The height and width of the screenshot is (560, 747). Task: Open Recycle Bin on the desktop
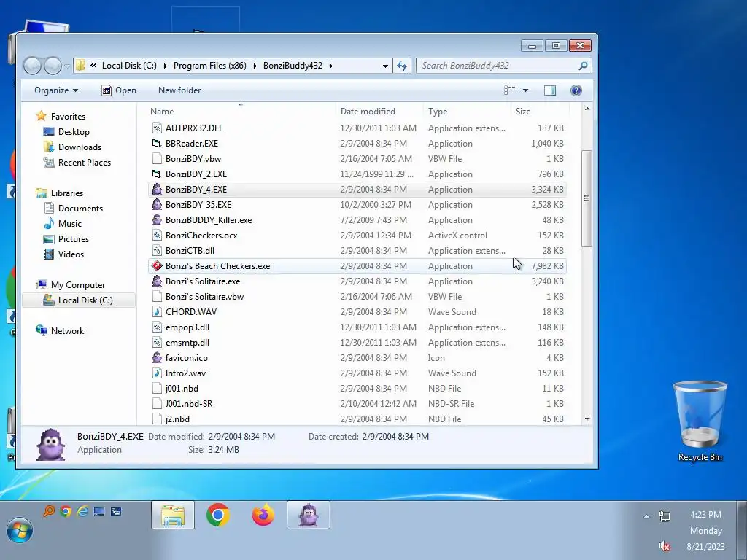coord(700,421)
